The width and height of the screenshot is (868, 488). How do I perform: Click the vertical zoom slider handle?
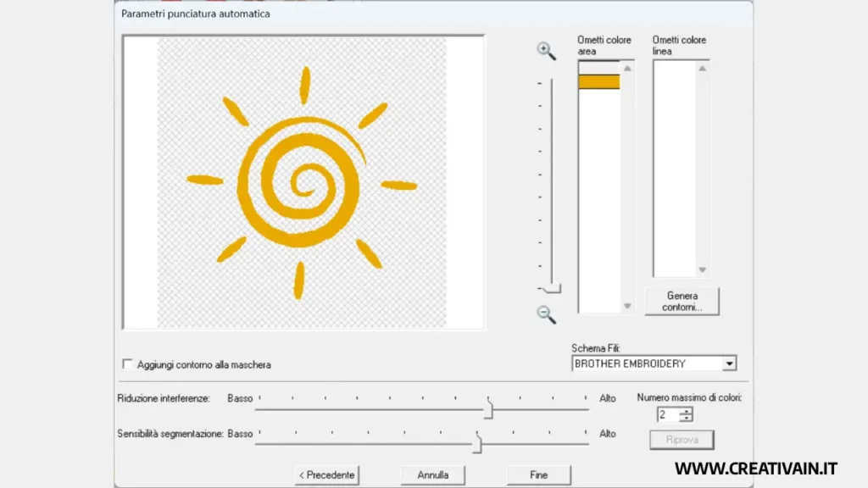pos(552,288)
